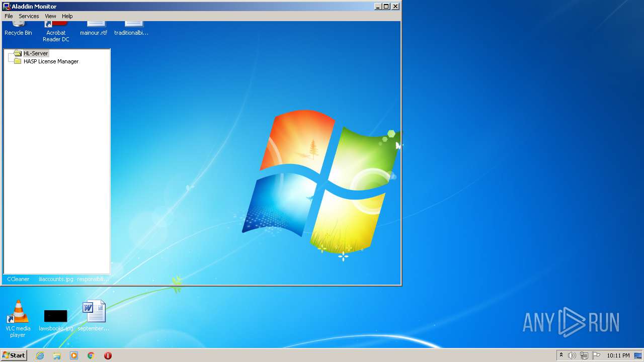Open the Start menu
This screenshot has height=362, width=644.
click(x=14, y=355)
